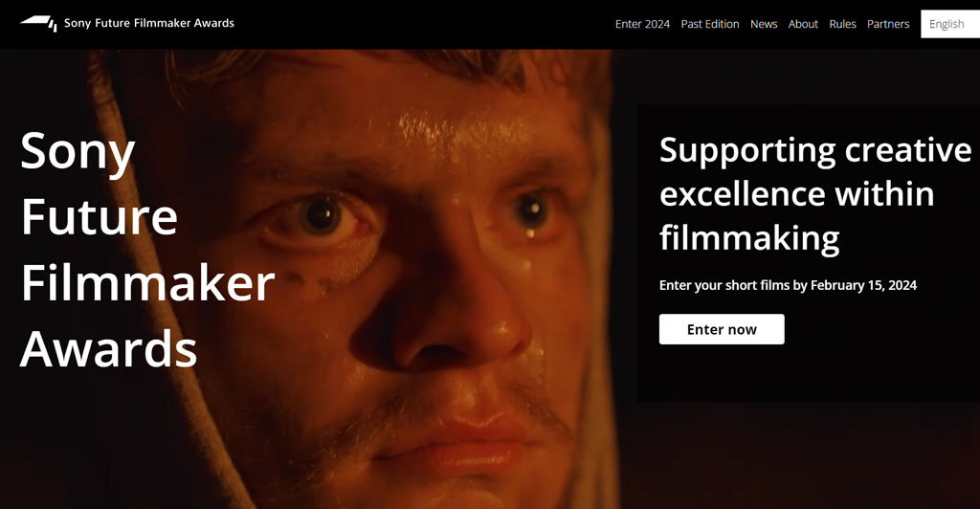
Task: Go to the Past Edition page
Action: 709,24
